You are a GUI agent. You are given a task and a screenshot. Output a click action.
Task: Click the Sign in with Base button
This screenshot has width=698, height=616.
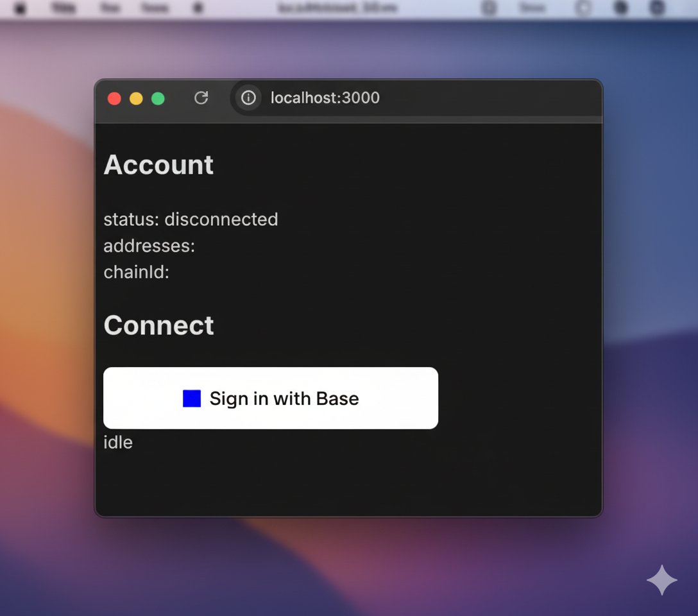(x=271, y=398)
